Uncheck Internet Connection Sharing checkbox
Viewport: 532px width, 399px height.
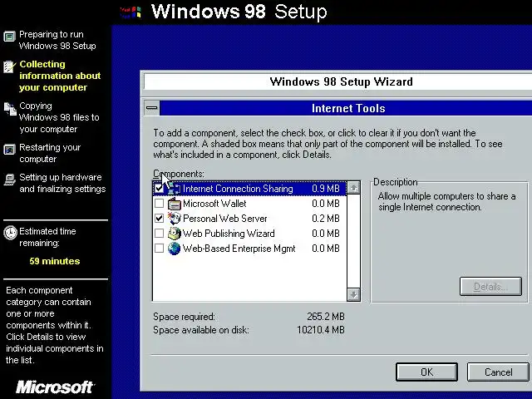pyautogui.click(x=159, y=189)
